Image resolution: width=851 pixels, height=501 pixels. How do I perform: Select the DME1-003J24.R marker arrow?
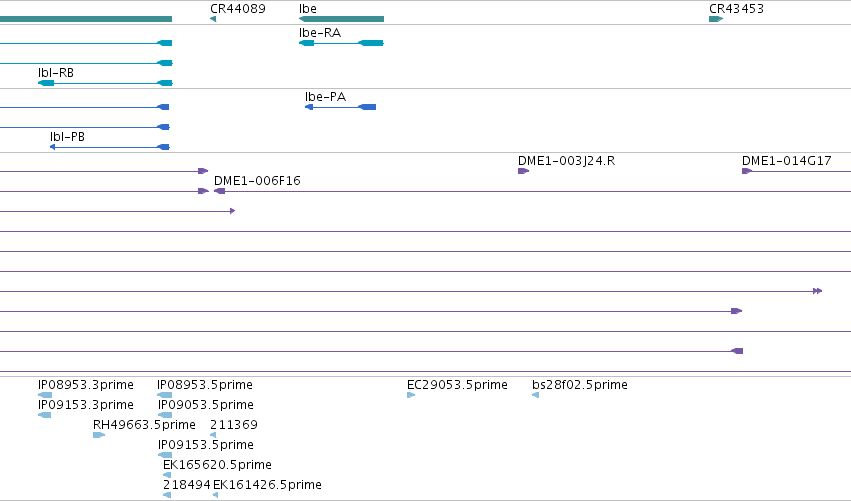point(523,171)
